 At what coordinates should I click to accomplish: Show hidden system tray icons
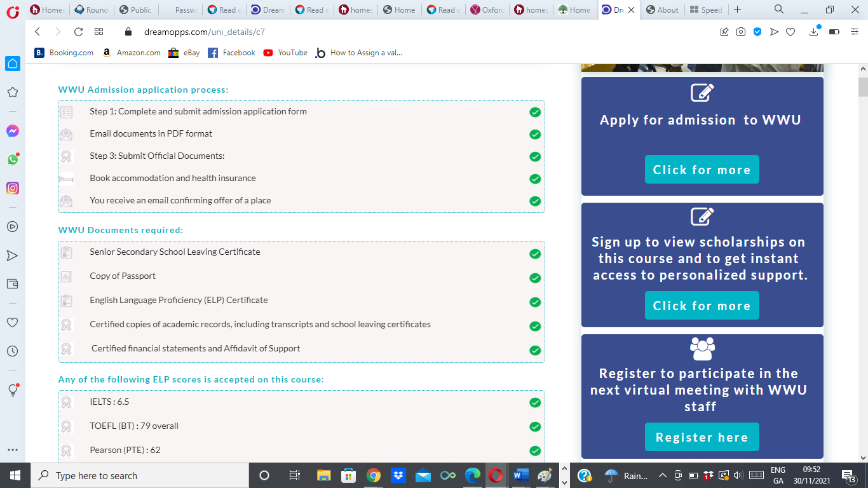pos(662,475)
